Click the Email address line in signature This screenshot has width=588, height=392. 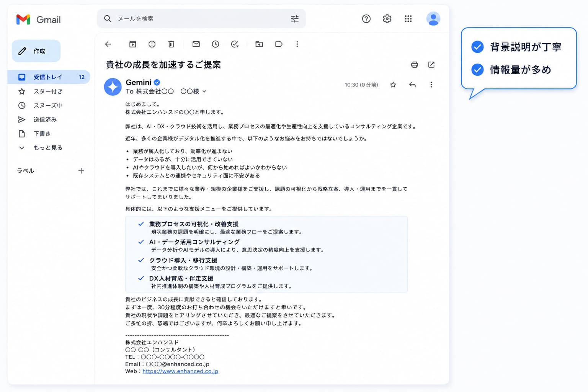[167, 364]
